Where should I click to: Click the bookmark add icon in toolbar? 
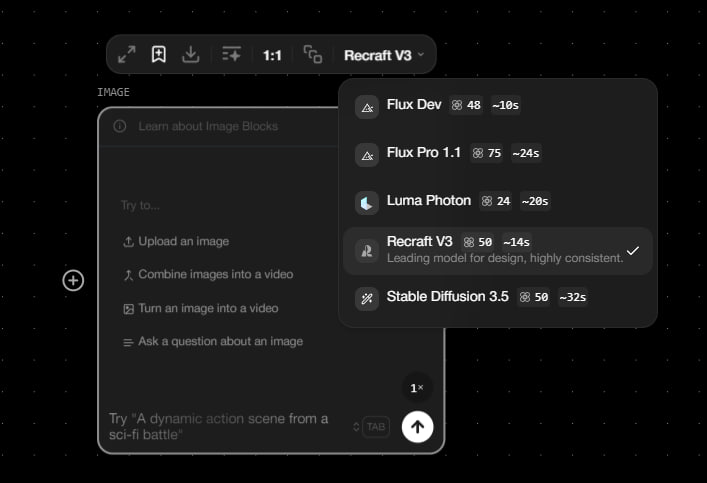[159, 55]
